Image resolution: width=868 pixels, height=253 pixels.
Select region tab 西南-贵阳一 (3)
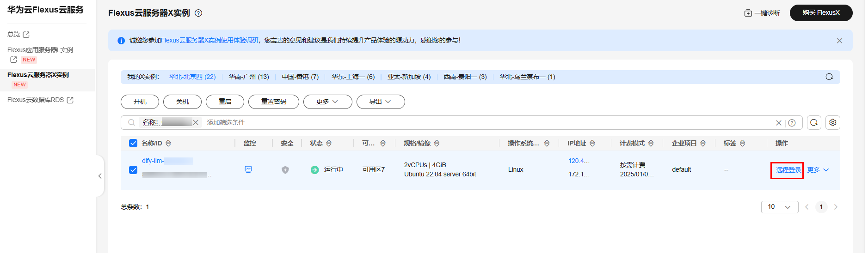(x=465, y=77)
